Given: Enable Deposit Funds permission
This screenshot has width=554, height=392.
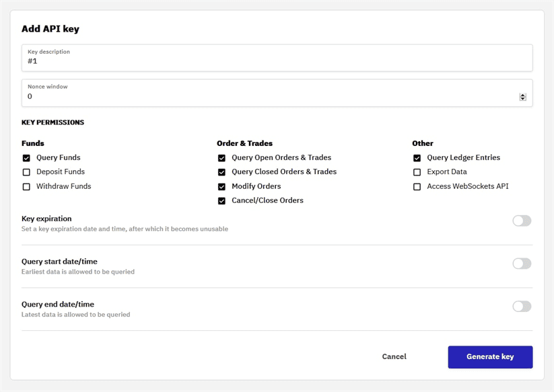Looking at the screenshot, I should pyautogui.click(x=26, y=172).
